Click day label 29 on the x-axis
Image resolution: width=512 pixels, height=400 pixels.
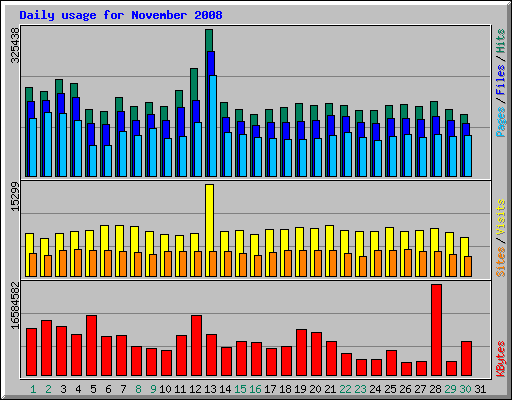pos(450,389)
